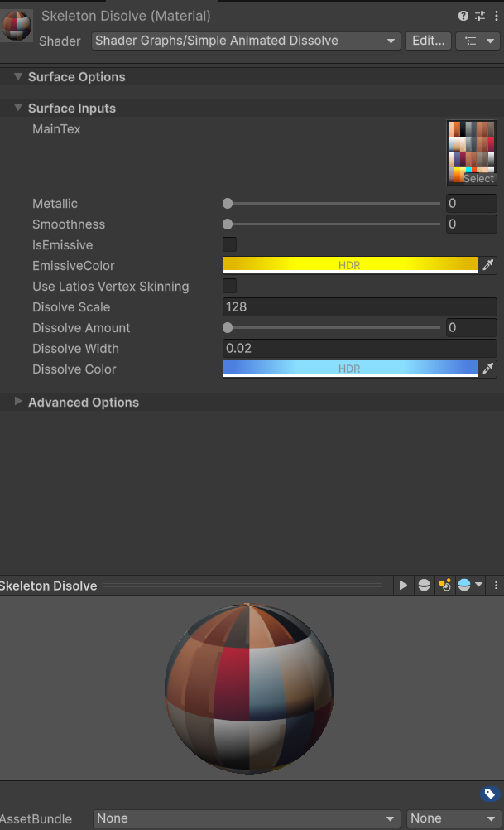
Task: Switch preview to sphere shape icon
Action: tap(424, 585)
